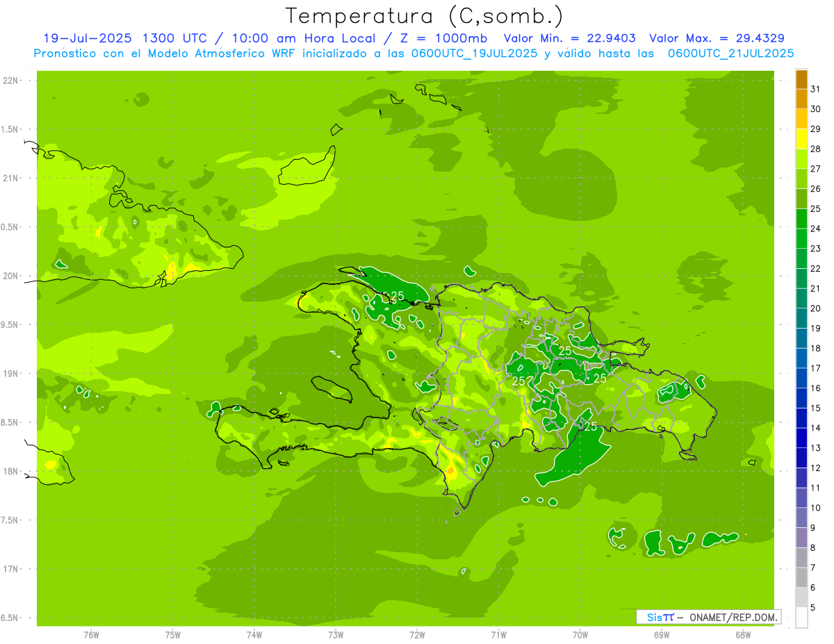Click the "1300 UTC" time text

pyautogui.click(x=174, y=38)
